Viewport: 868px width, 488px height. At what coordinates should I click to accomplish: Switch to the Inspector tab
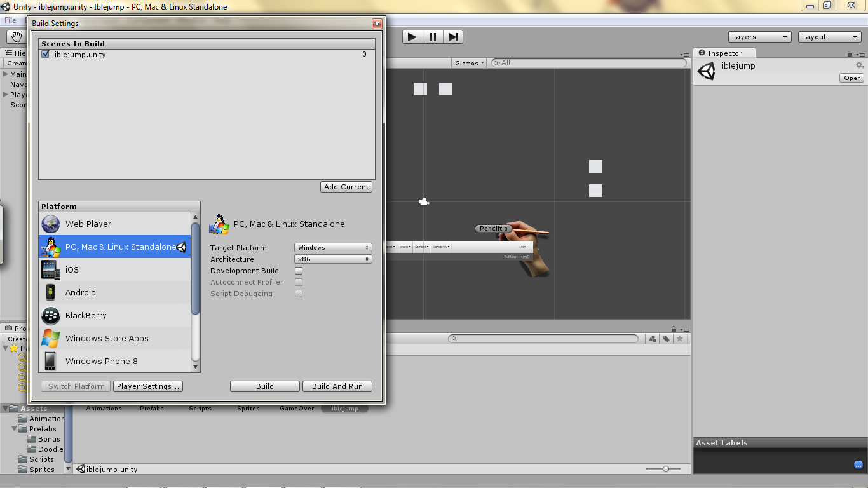(724, 53)
